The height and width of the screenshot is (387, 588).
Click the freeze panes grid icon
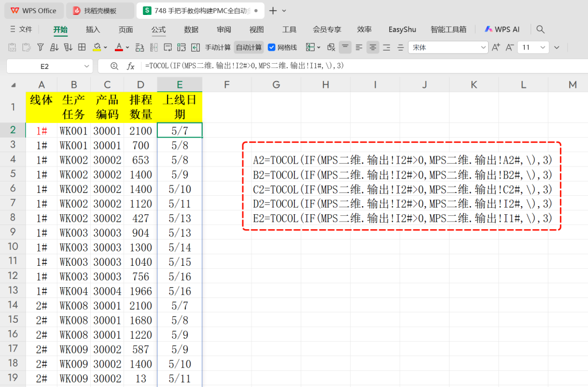(310, 47)
